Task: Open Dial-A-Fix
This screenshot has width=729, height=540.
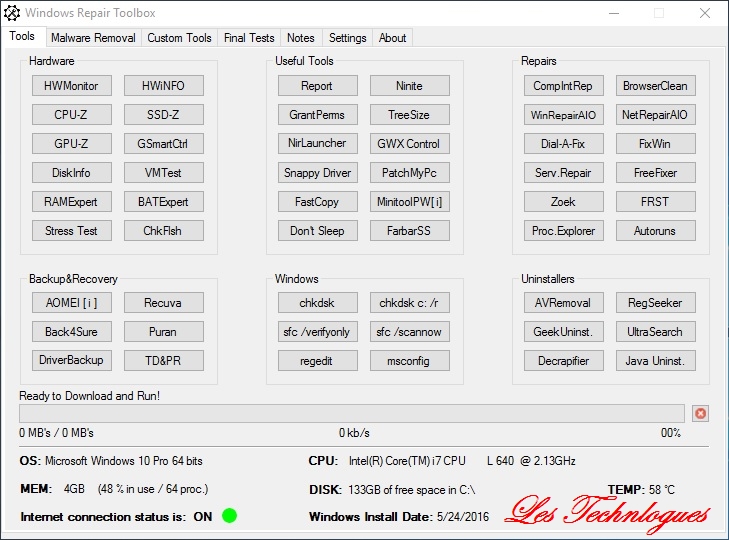Action: pyautogui.click(x=563, y=144)
